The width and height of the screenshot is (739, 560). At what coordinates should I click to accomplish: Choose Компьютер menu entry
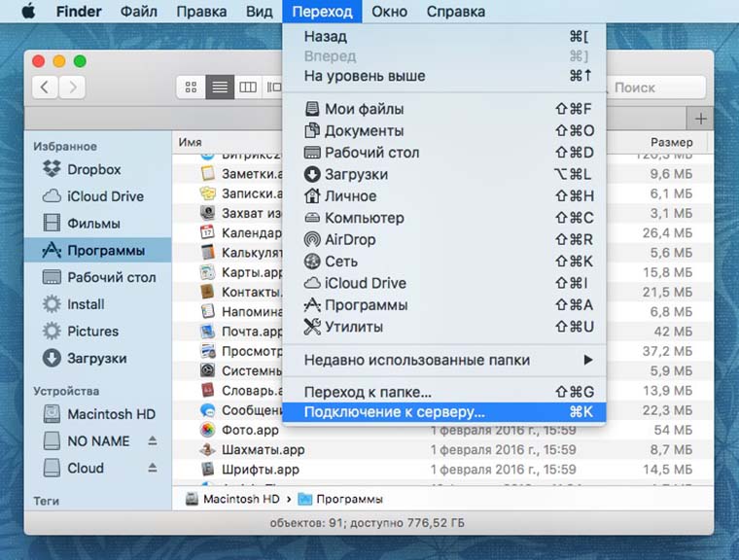coord(444,218)
